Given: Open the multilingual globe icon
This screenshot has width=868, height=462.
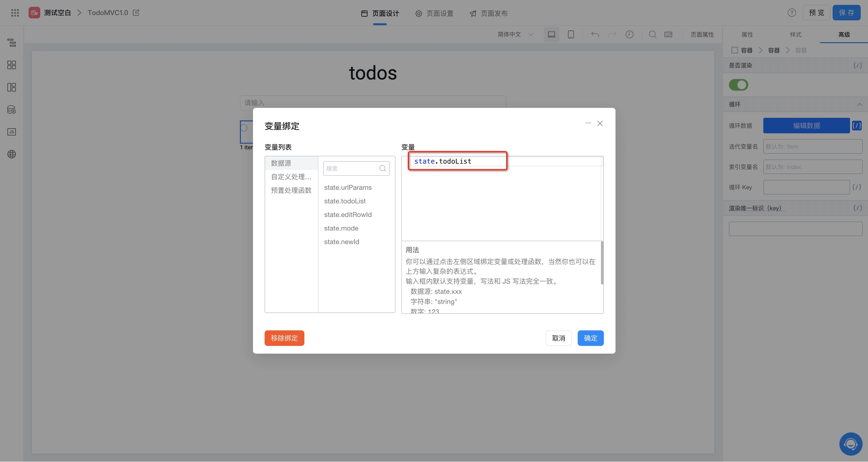Looking at the screenshot, I should click(11, 154).
